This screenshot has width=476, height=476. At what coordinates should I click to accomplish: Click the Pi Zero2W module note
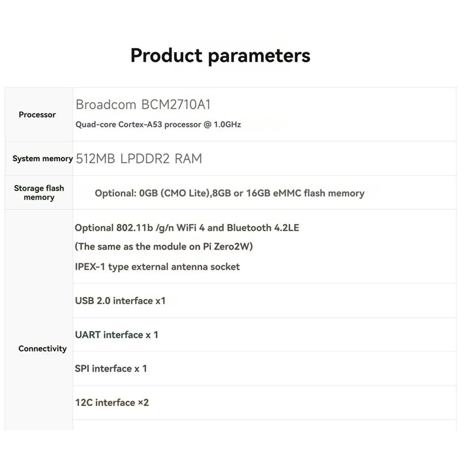tap(164, 247)
